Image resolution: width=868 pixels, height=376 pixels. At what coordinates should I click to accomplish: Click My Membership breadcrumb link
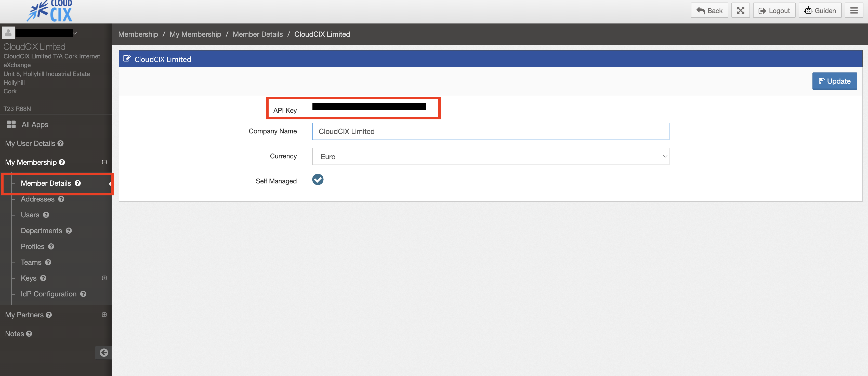[x=195, y=34]
